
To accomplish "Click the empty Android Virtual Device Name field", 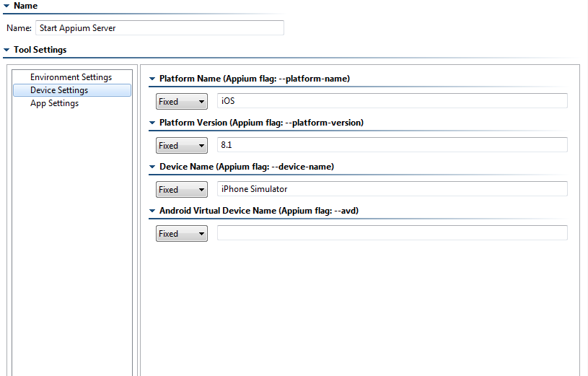I will coord(392,232).
